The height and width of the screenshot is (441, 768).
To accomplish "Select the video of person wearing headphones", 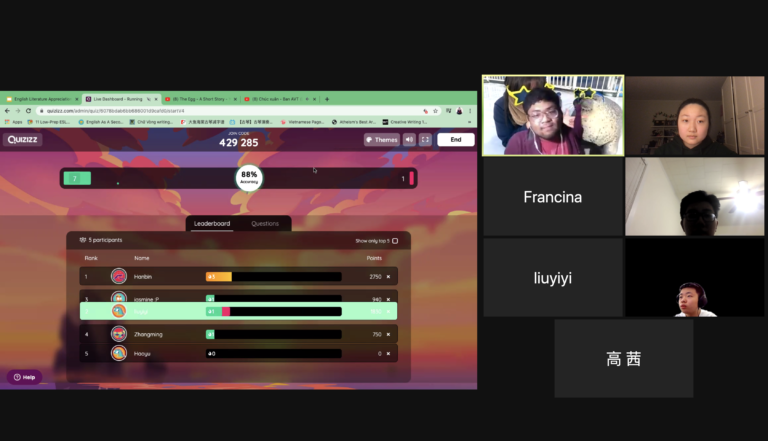I will [695, 278].
